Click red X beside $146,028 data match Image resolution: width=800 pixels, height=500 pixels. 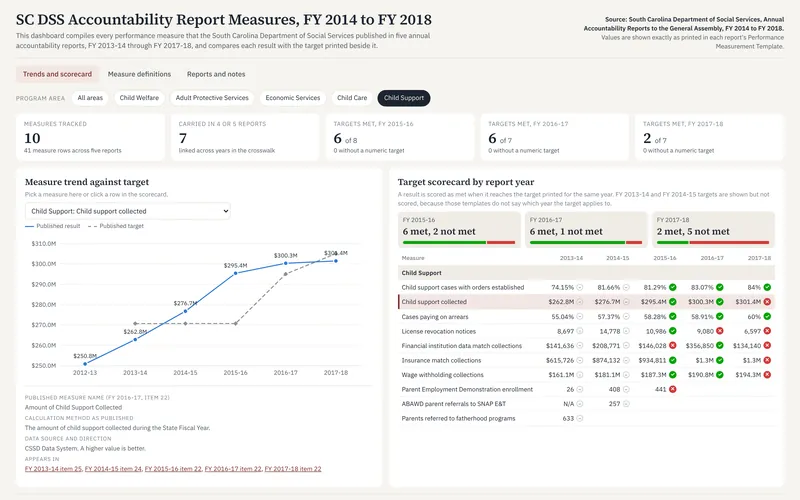(x=672, y=345)
